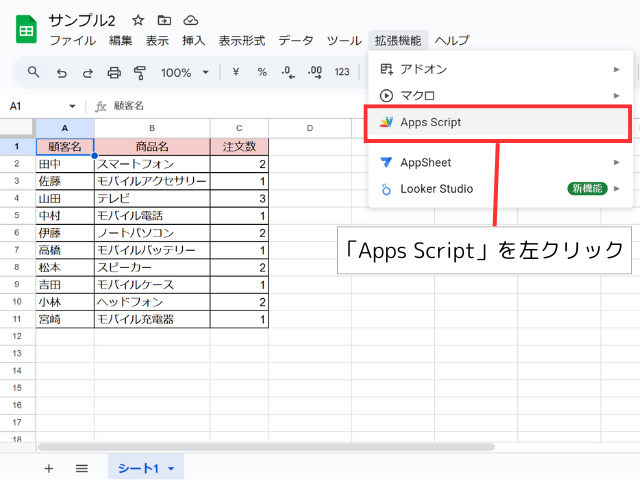640x480 pixels.
Task: Expand the Looker Studio submenu arrow
Action: 616,189
